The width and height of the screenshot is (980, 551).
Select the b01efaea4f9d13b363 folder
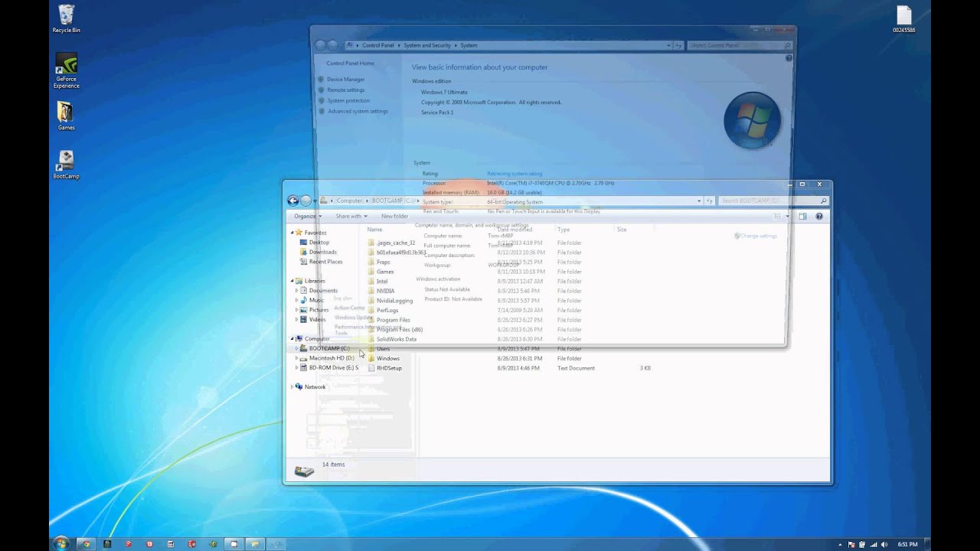(398, 253)
